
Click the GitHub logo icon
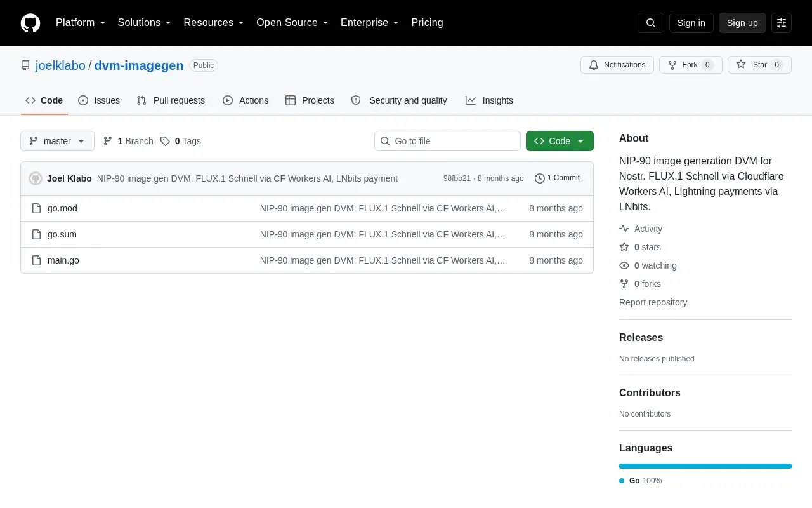30,23
